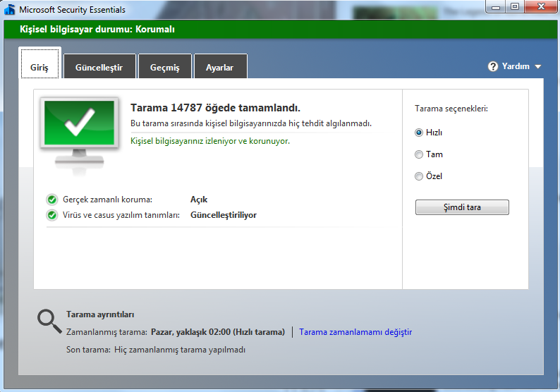Open Tarama zamanlamamı değiştir link

point(355,332)
